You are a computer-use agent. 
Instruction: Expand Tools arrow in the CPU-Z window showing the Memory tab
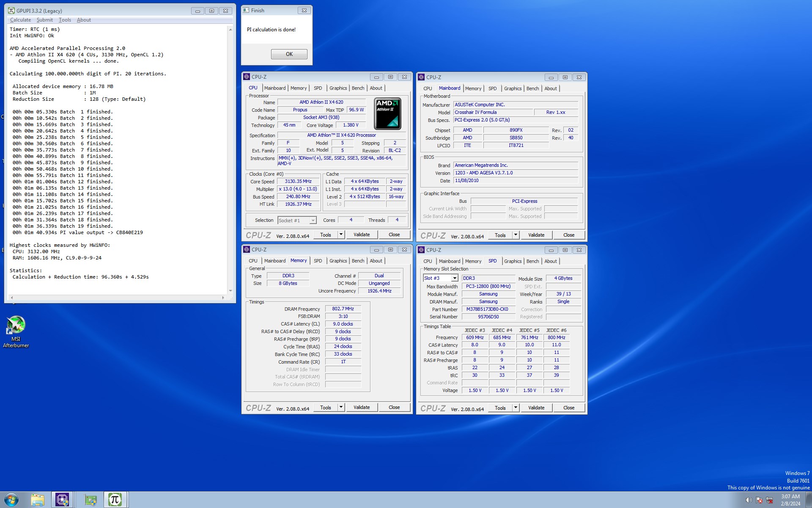[x=341, y=407]
